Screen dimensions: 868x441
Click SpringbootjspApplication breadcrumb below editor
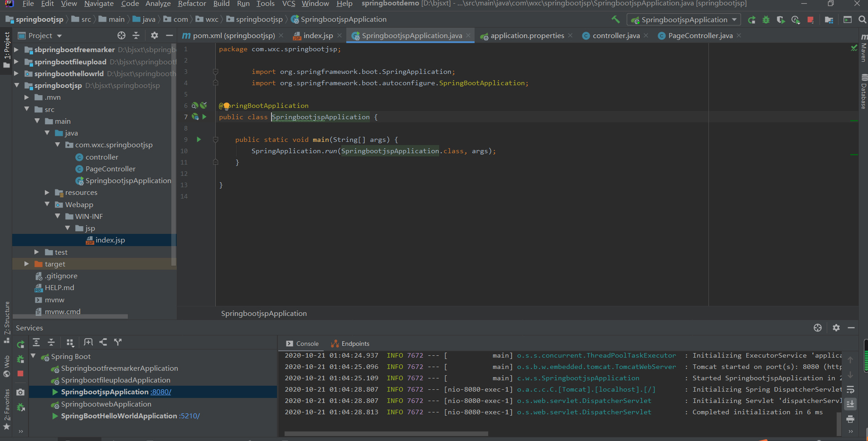click(264, 313)
